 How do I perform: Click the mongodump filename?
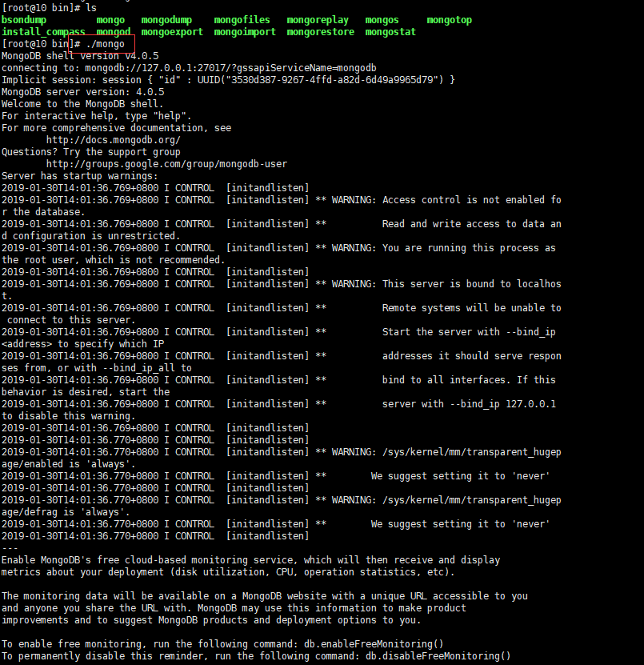coord(166,20)
